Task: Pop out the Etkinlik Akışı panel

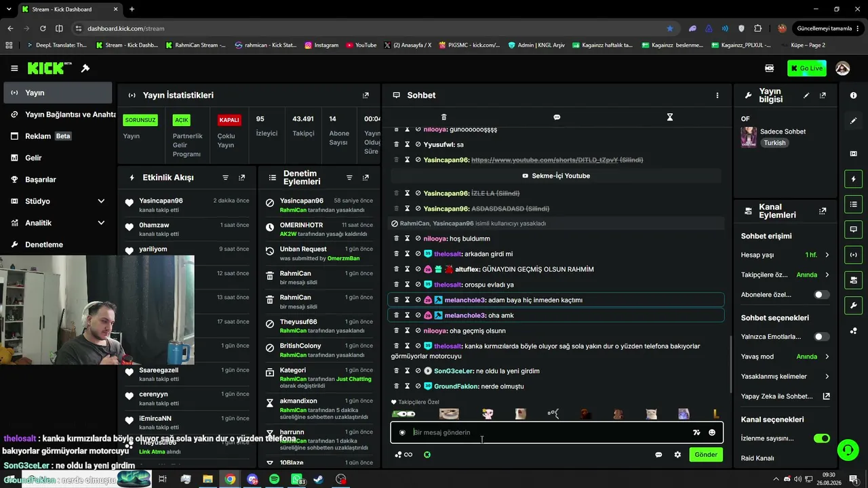Action: 241,178
